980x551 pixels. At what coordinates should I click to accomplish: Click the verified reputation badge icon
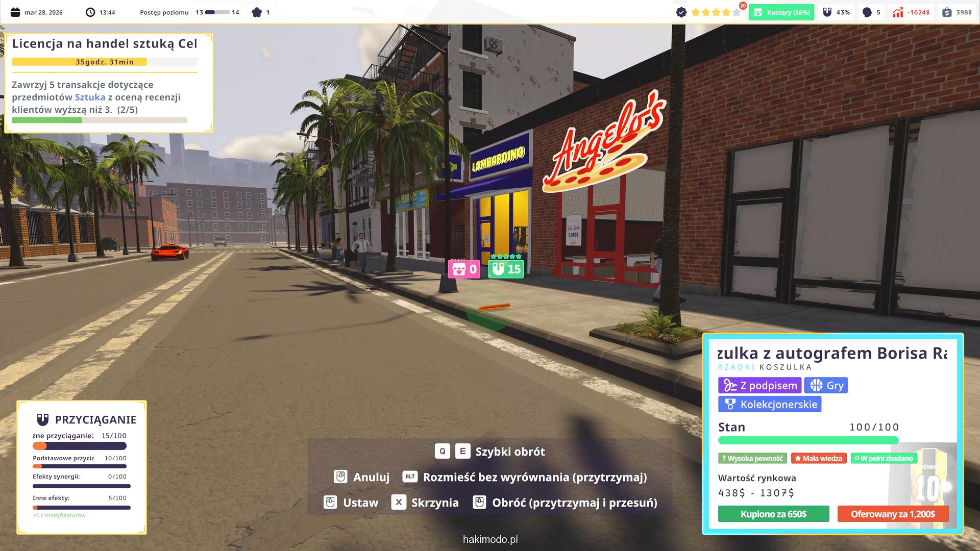(x=681, y=12)
